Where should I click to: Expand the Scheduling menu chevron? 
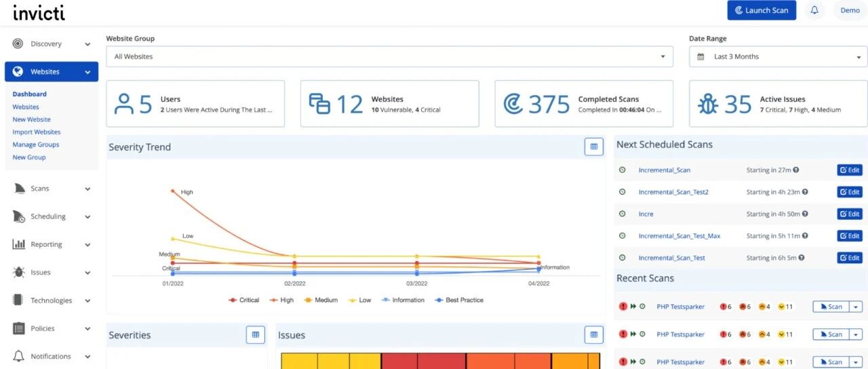pyautogui.click(x=87, y=216)
